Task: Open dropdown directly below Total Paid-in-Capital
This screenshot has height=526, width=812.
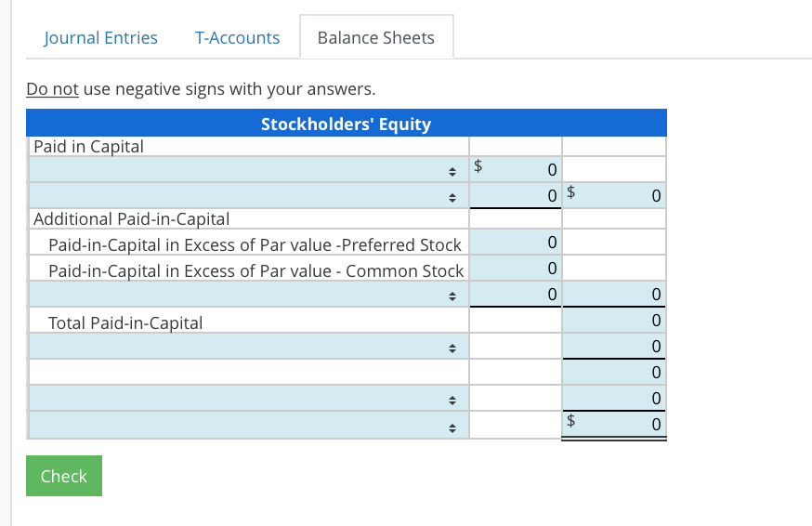Action: pos(248,348)
